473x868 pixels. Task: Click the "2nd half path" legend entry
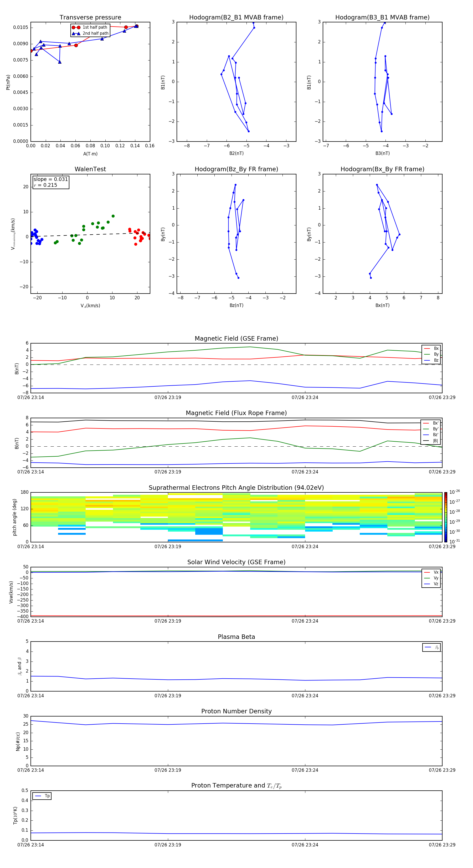pyautogui.click(x=90, y=33)
